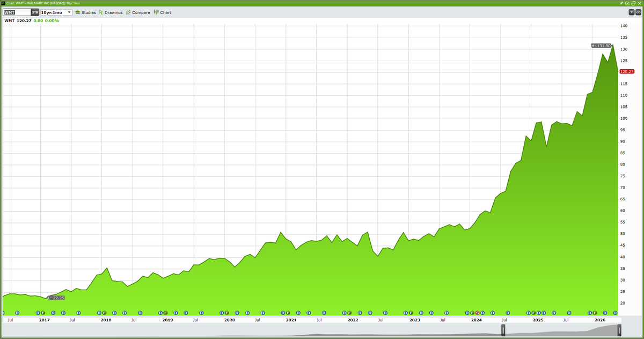Open the 10yr:1mo timeframe dropdown
Image resolution: width=644 pixels, height=339 pixels.
point(56,12)
